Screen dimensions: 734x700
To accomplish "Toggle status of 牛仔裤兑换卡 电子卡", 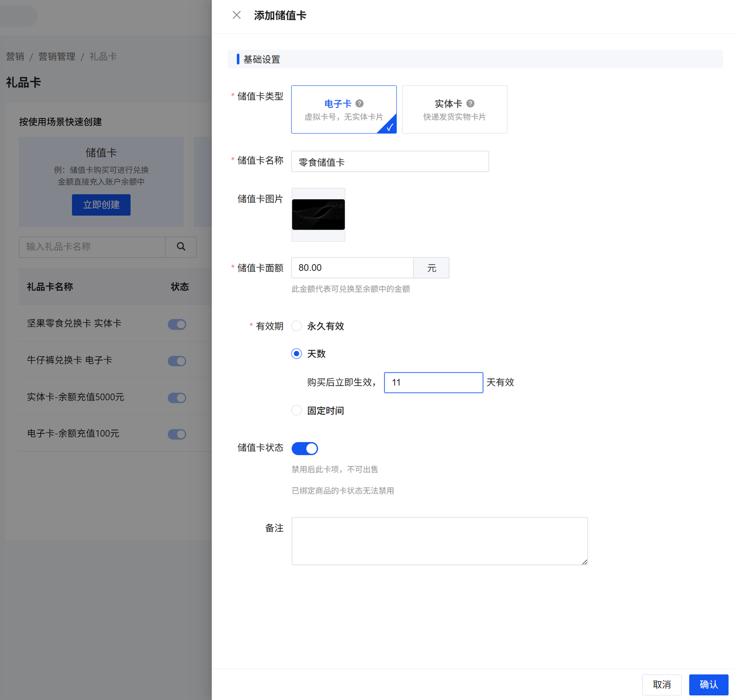I will pyautogui.click(x=177, y=361).
